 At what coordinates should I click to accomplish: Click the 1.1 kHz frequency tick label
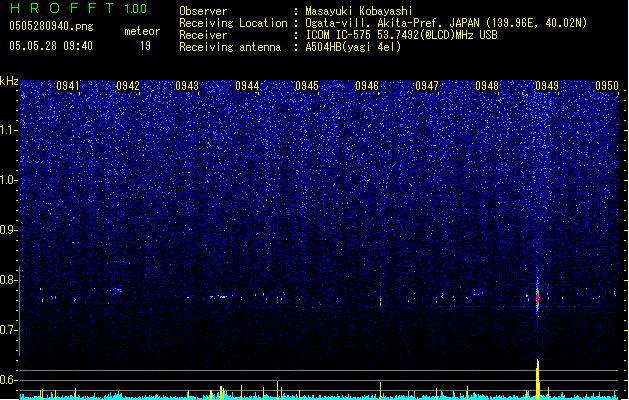(9, 130)
